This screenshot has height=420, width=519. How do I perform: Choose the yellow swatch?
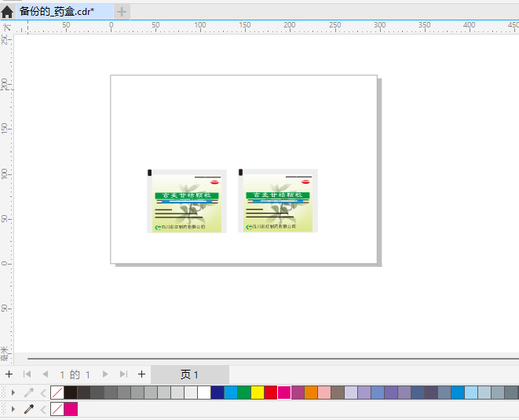(258, 393)
